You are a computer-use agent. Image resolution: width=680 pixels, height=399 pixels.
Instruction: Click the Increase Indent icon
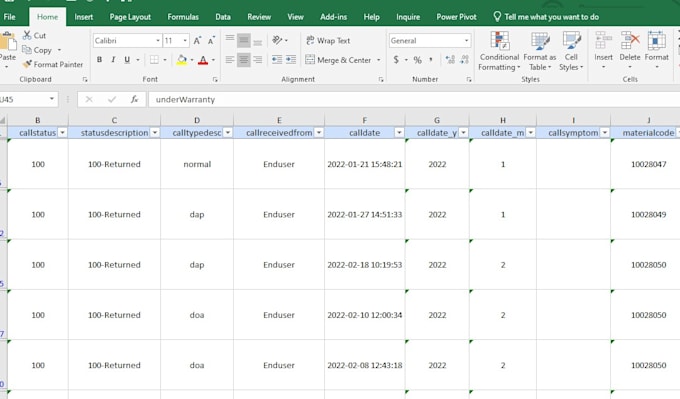point(291,60)
